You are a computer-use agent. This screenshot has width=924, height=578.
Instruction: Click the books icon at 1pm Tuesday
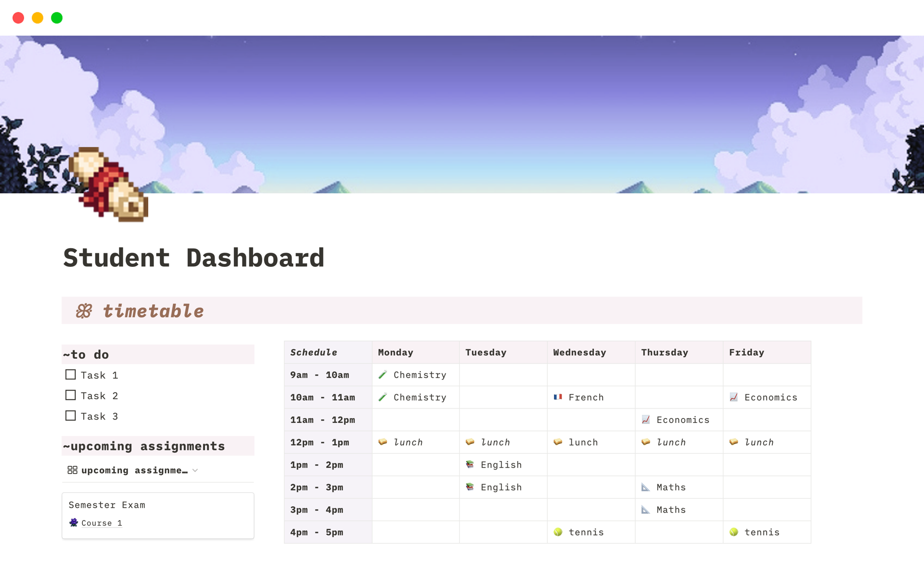pos(470,465)
